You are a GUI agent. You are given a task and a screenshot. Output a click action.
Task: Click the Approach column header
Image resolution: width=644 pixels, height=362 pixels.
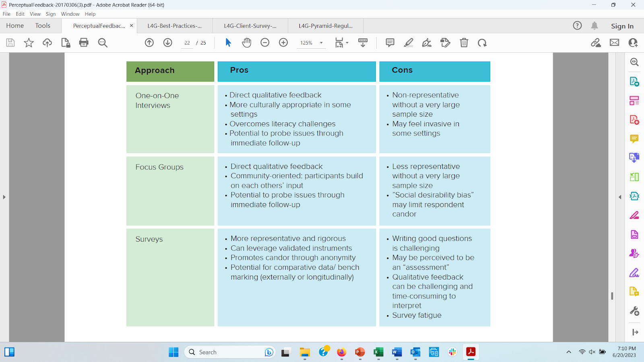(170, 72)
